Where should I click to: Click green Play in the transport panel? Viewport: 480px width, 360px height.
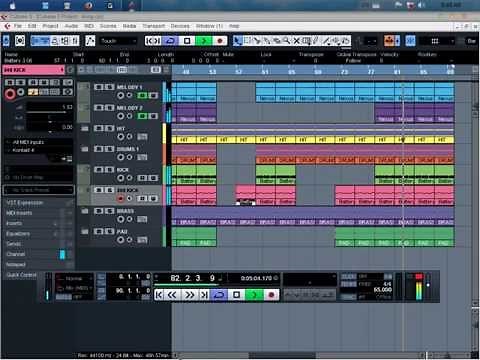pos(254,295)
